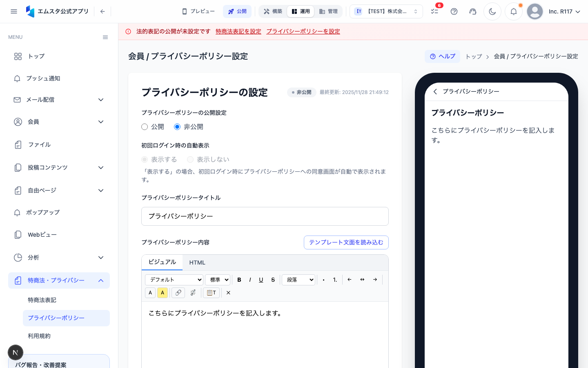Open the task checklist icon with badge 6
588x368 pixels.
[x=434, y=11]
